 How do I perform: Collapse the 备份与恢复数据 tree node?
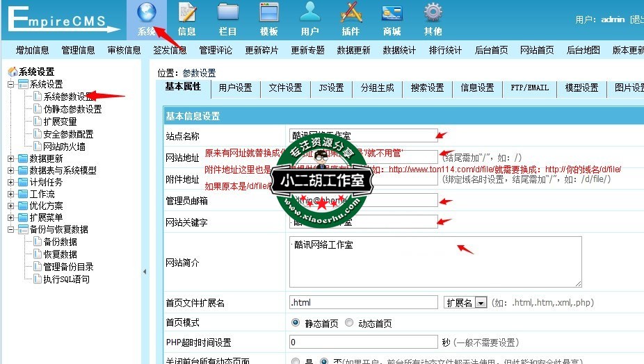pos(11,229)
